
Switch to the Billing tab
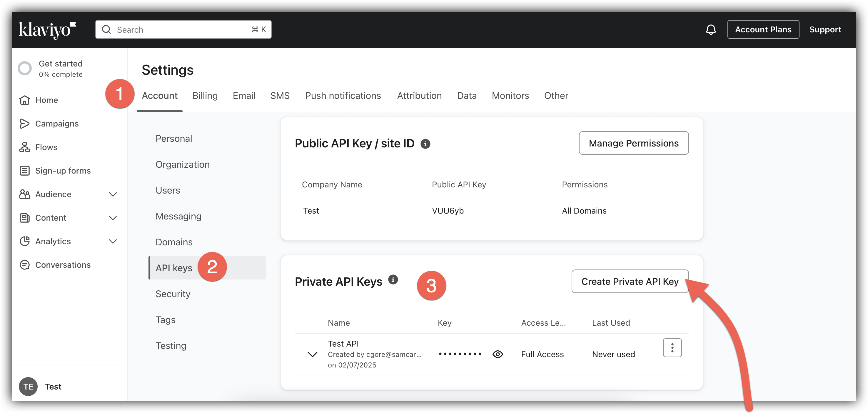(205, 96)
